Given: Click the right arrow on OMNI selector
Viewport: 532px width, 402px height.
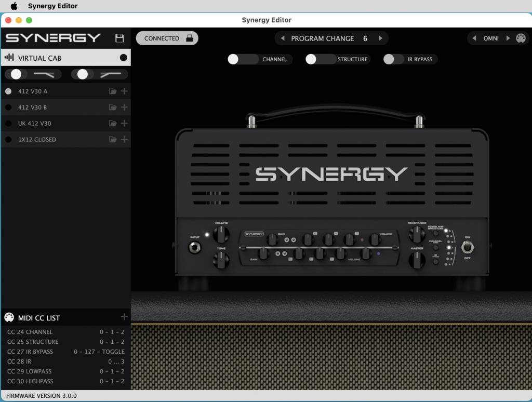Looking at the screenshot, I should pyautogui.click(x=508, y=38).
